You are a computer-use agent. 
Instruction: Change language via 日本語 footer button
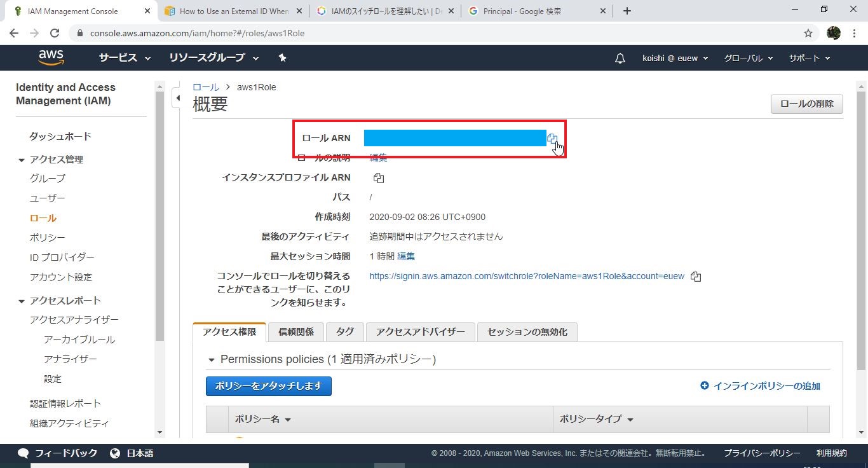(x=140, y=453)
